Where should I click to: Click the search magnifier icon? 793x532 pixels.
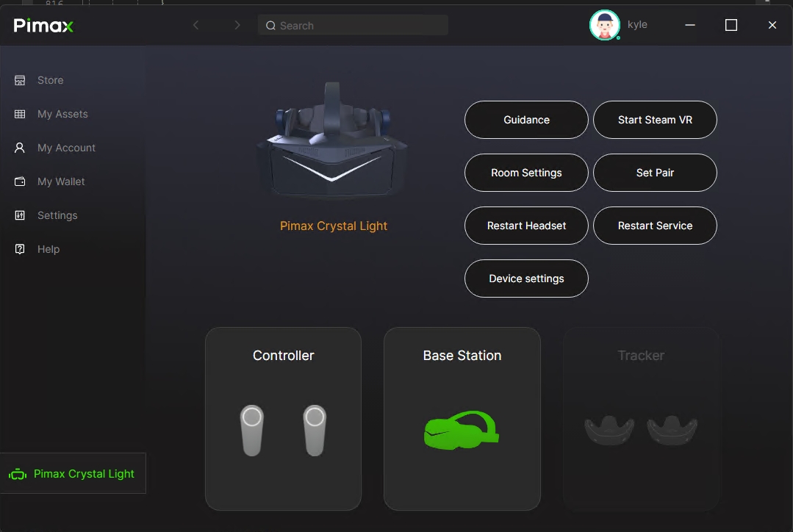[270, 25]
